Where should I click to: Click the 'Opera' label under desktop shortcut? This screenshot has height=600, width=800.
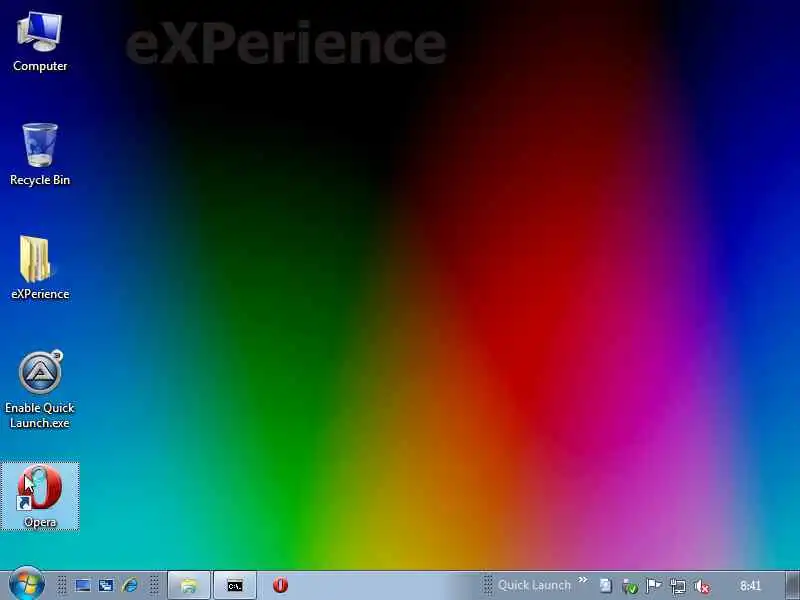point(40,522)
